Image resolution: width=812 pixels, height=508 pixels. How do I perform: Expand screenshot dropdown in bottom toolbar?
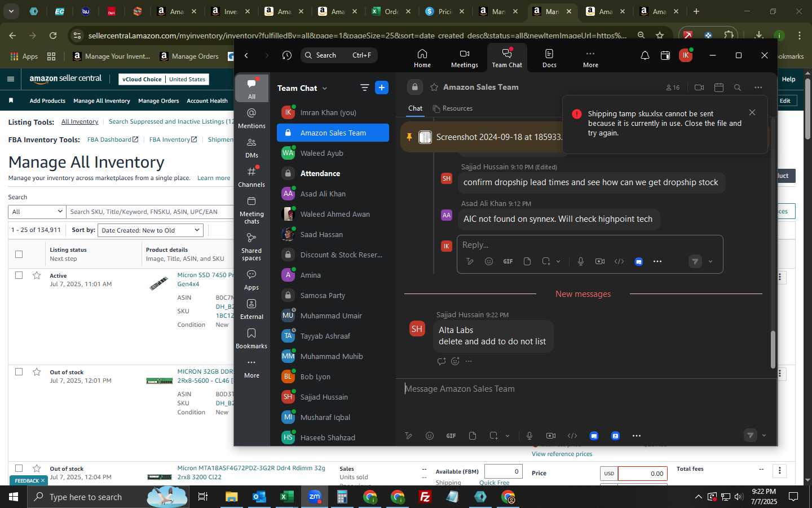507,436
